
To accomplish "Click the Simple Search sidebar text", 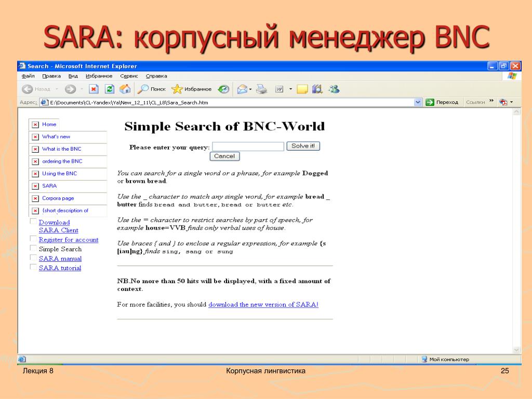I will (60, 249).
